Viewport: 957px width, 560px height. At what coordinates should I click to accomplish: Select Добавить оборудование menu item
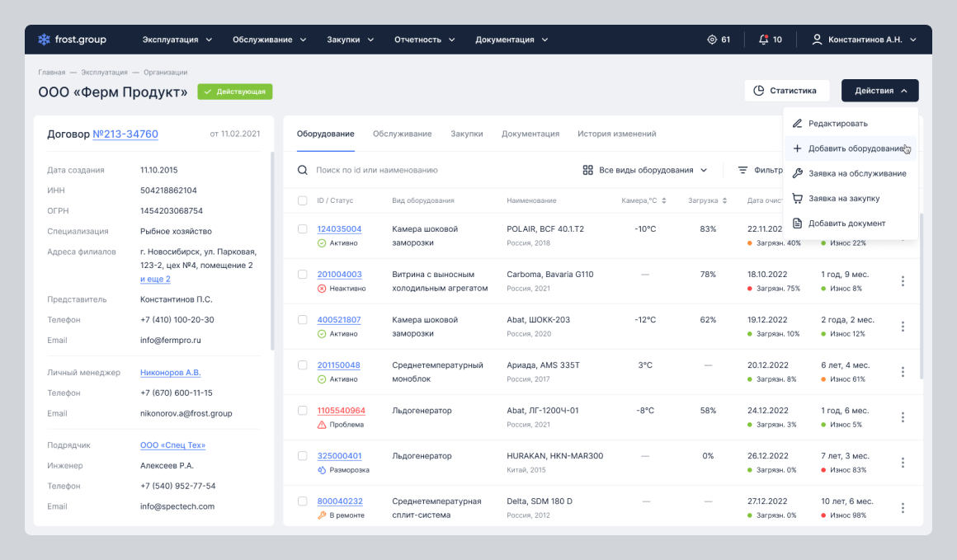[851, 148]
